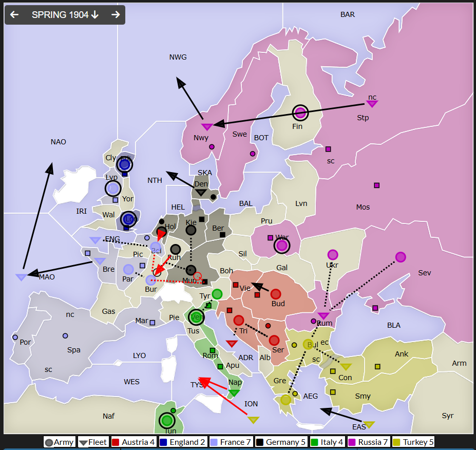
Task: Select the Italian fleet in Naples
Action: (x=234, y=393)
